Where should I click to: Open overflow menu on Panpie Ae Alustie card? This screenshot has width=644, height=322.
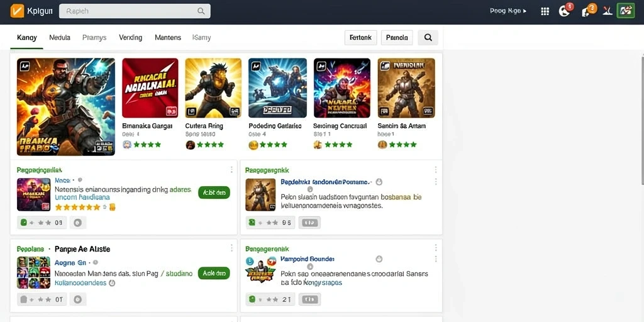231,248
